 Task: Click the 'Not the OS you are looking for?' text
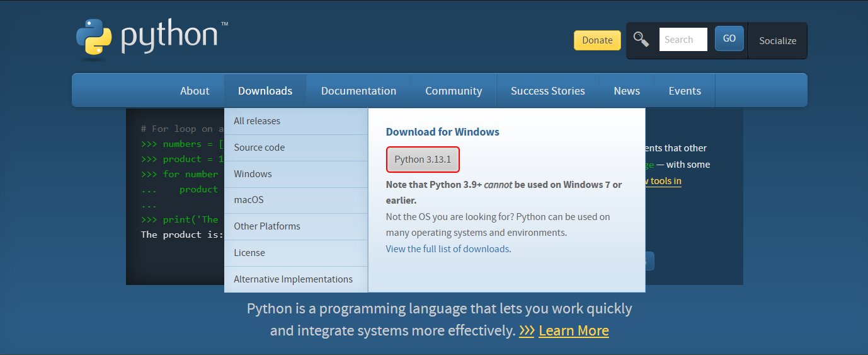450,217
